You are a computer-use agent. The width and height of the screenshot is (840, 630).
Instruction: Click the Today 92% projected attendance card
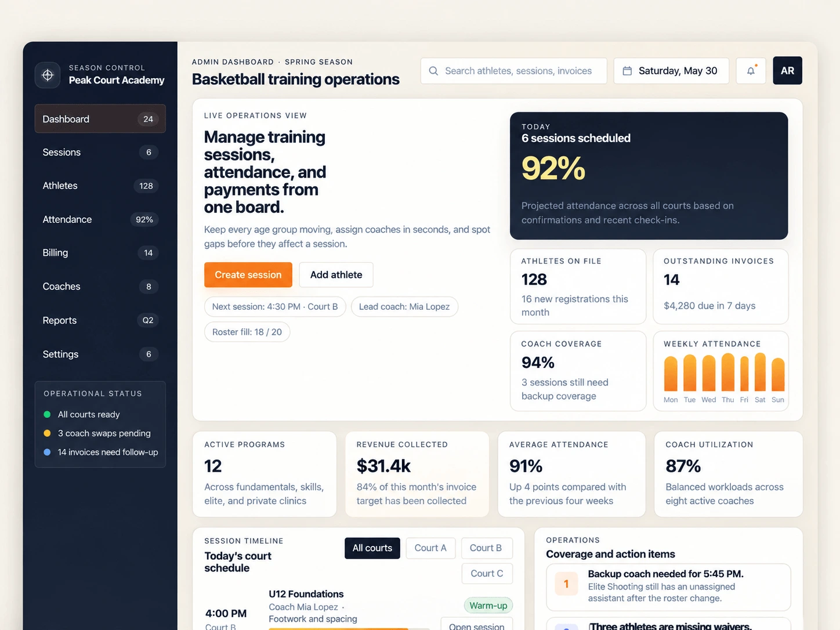pyautogui.click(x=649, y=176)
